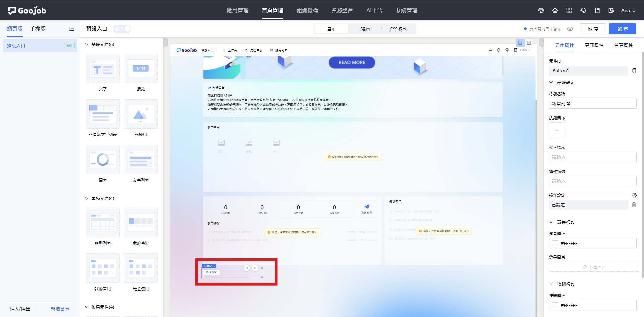Click 上傳圖片 upload background image

594,267
